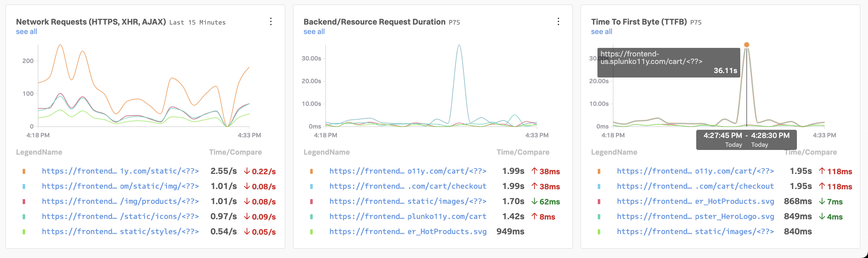
Task: Click light green swatch for static/styles legend
Action: (24, 232)
